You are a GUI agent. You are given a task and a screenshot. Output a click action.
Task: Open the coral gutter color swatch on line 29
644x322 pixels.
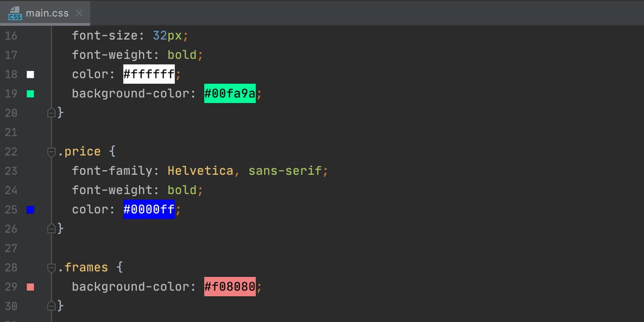point(31,287)
